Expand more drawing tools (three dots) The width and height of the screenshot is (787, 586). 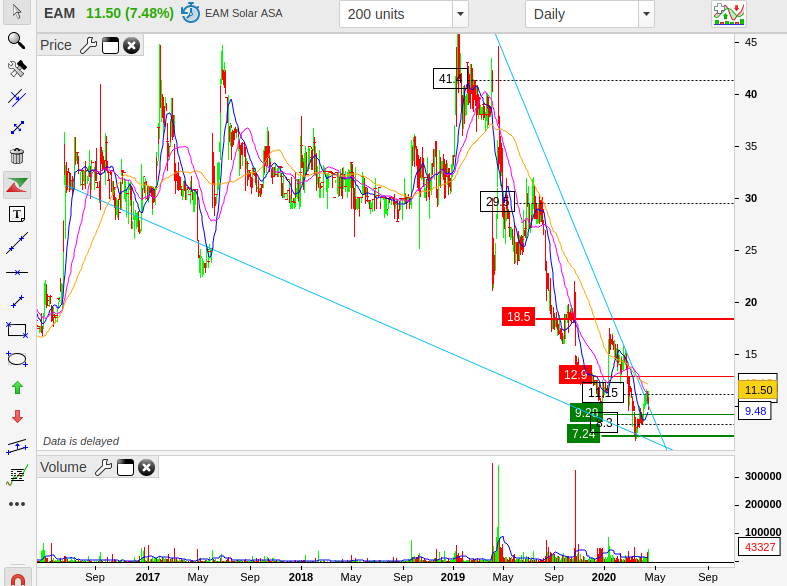[16, 503]
